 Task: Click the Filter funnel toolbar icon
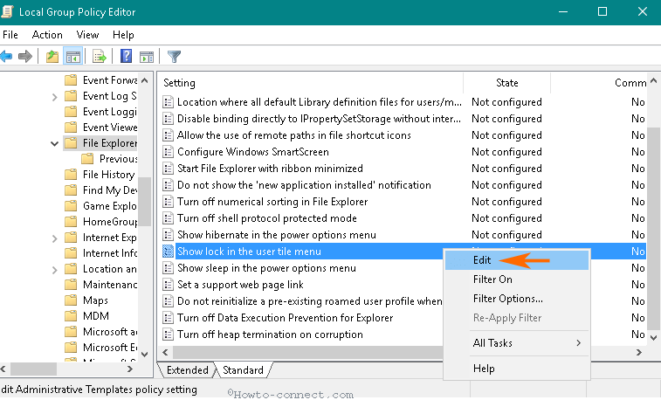(174, 56)
